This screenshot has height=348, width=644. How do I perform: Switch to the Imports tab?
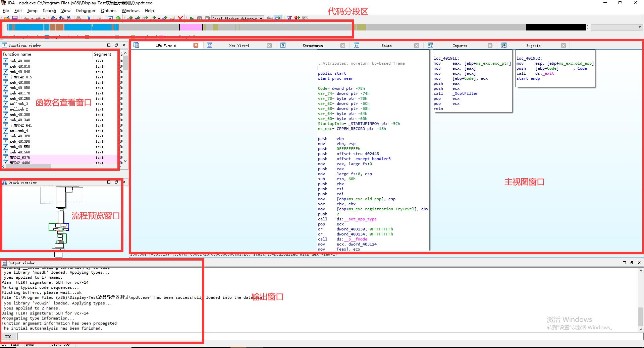point(460,46)
